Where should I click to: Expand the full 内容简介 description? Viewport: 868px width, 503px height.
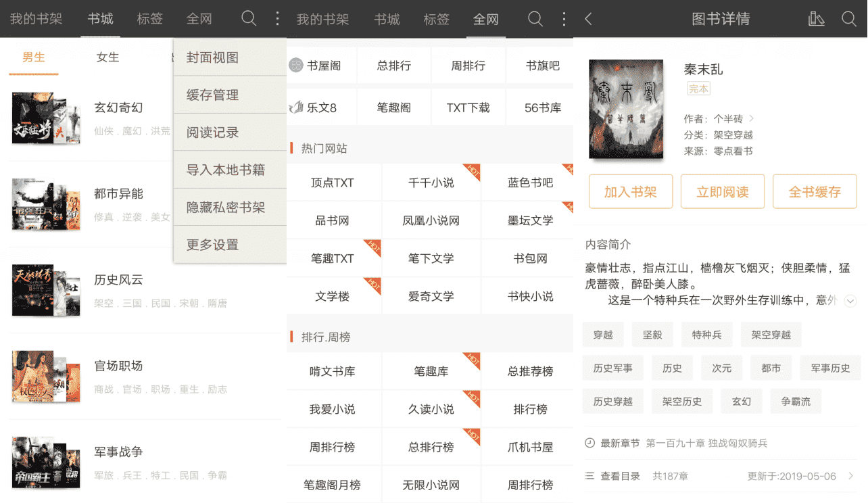click(850, 303)
